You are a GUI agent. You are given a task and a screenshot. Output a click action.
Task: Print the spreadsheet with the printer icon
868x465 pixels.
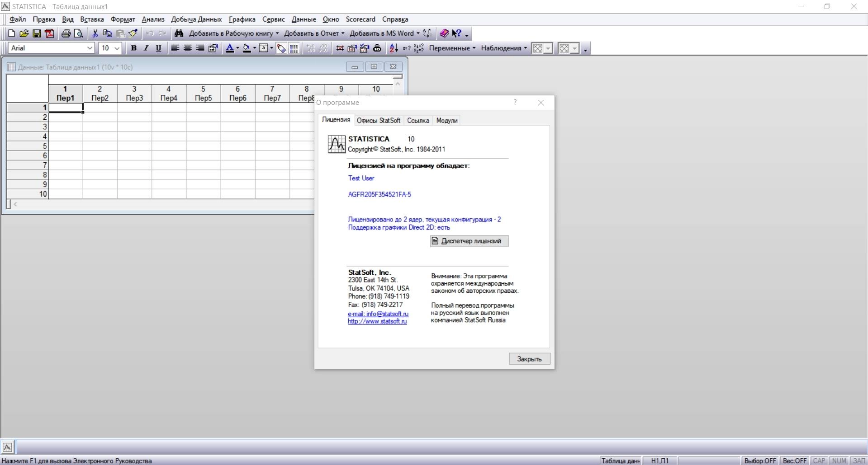(66, 33)
